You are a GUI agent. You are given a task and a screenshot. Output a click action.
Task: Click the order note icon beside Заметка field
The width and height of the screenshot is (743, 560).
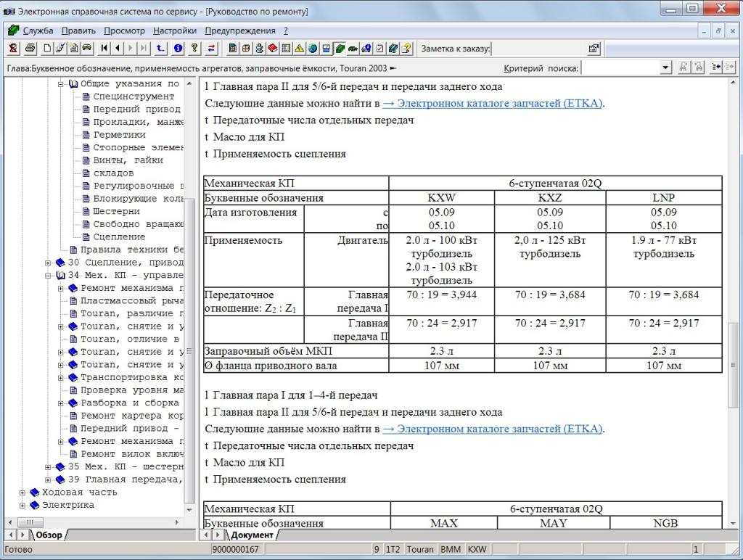pos(594,49)
